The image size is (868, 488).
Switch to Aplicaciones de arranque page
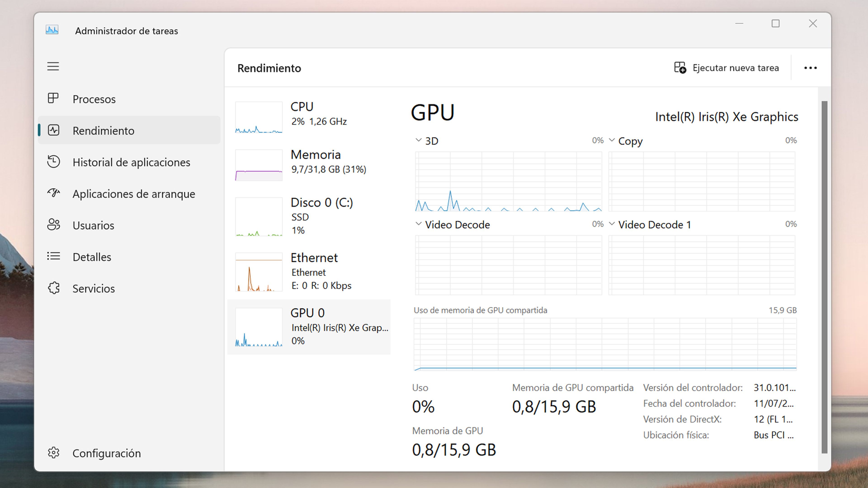tap(129, 194)
